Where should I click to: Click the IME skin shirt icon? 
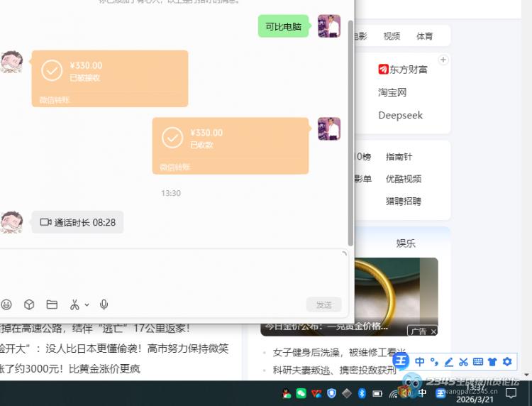[x=492, y=361]
